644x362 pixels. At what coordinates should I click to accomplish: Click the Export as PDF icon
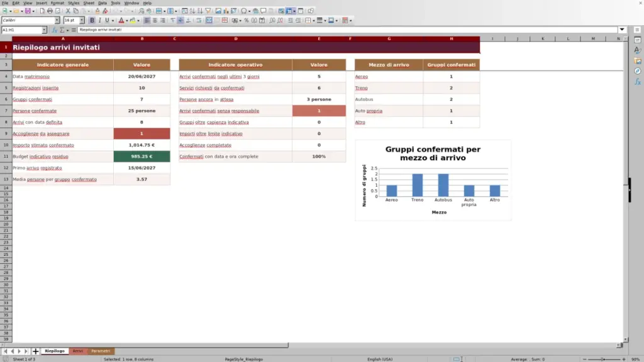pyautogui.click(x=42, y=11)
